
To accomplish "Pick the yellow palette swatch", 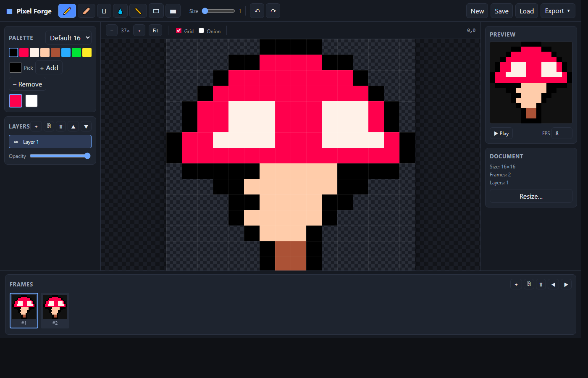I will pyautogui.click(x=87, y=52).
